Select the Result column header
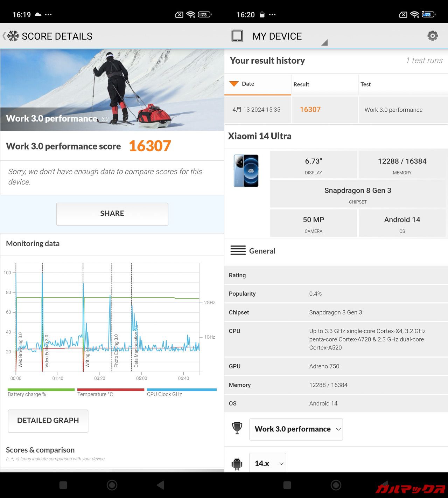 pyautogui.click(x=301, y=84)
